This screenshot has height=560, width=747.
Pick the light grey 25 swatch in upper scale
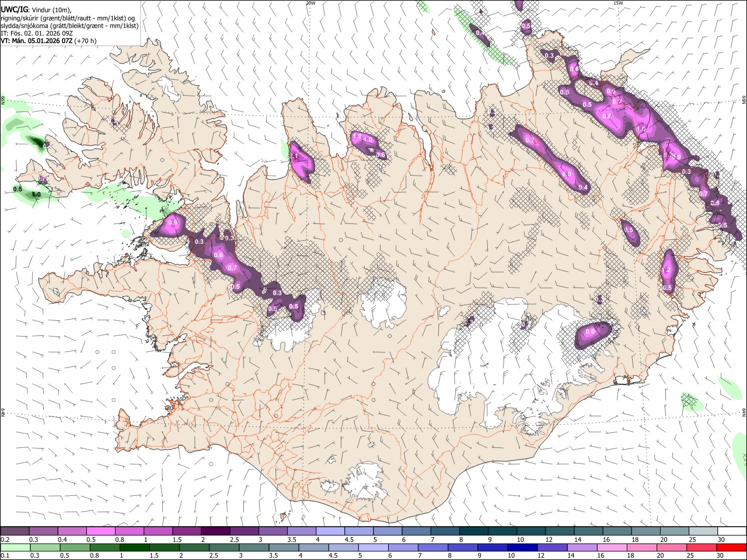point(703,531)
